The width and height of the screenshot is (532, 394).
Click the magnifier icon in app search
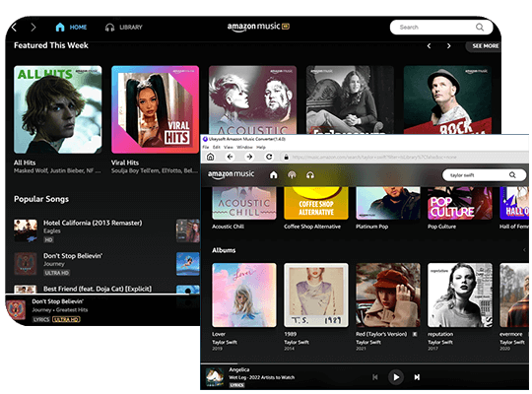pyautogui.click(x=480, y=28)
